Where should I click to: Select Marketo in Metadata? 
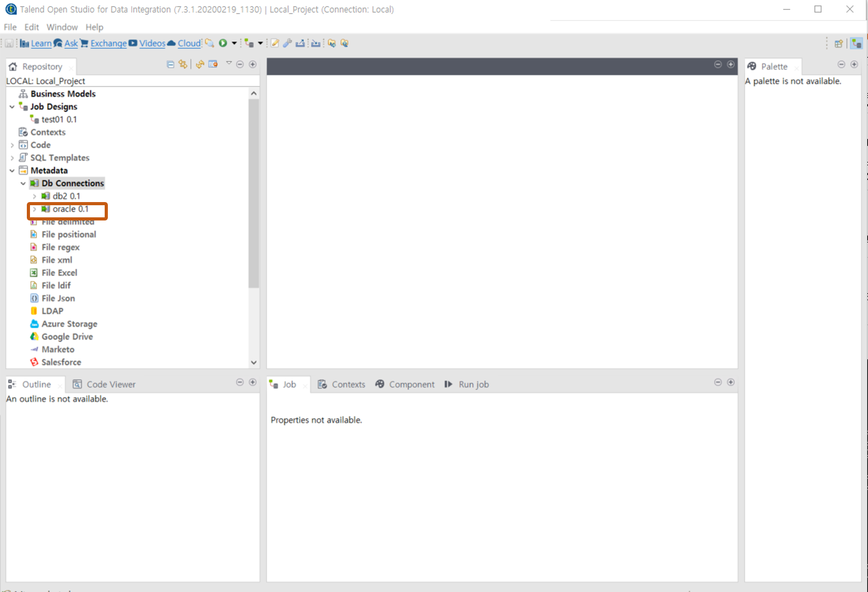click(x=58, y=349)
